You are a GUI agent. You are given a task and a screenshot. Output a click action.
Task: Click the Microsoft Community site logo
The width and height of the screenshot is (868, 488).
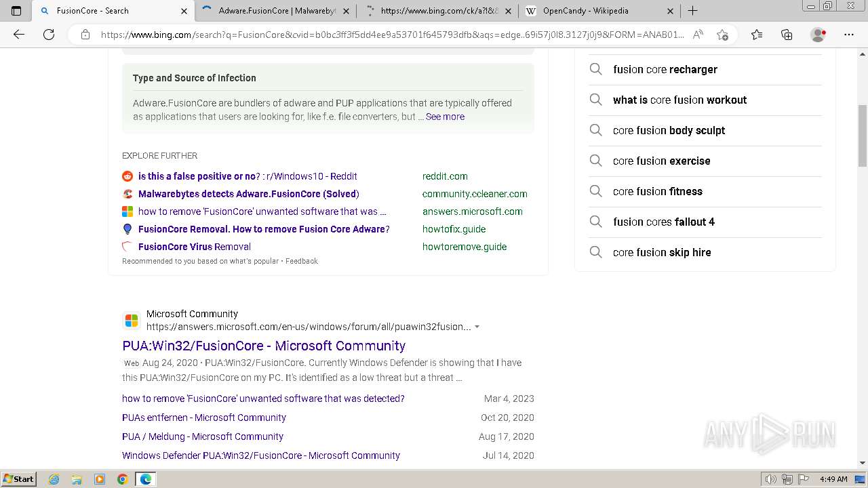click(132, 321)
